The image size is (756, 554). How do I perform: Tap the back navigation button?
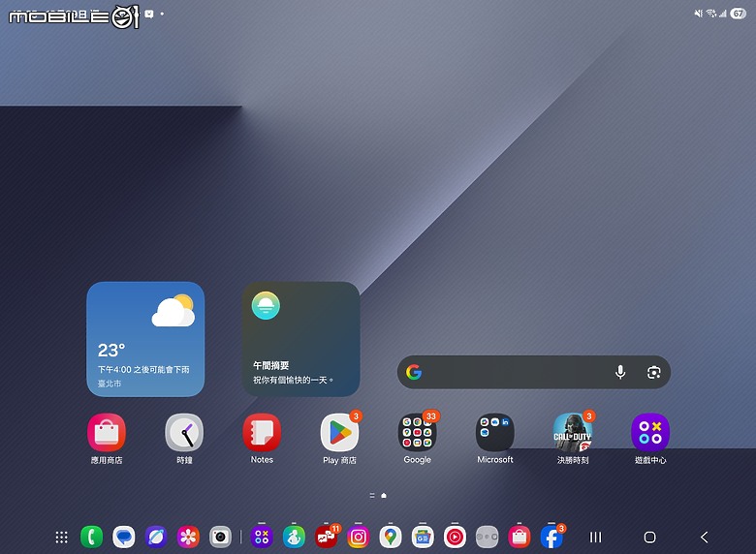click(x=705, y=538)
